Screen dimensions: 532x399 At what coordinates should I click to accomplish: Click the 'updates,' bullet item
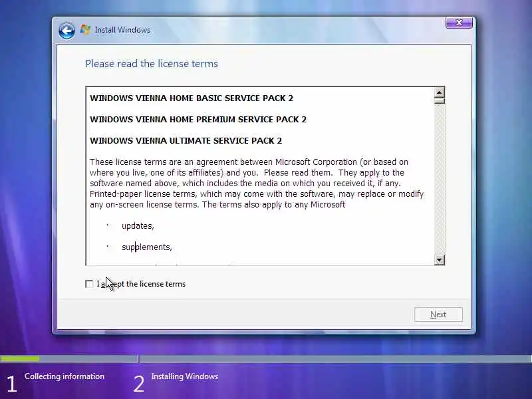[x=138, y=226]
